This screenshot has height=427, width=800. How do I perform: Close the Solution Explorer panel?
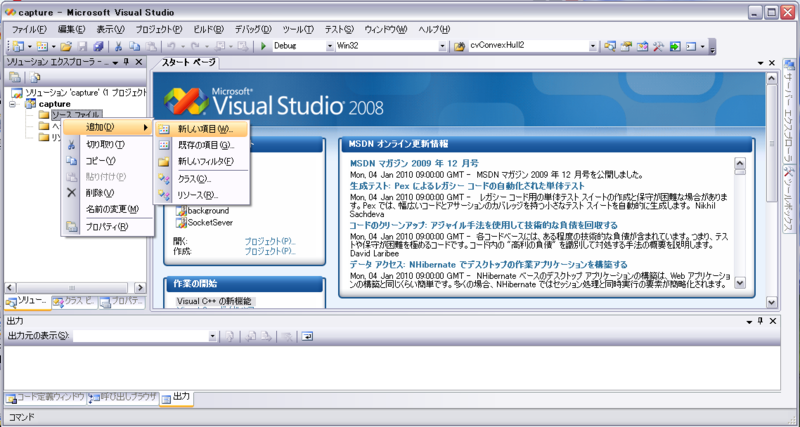pos(139,62)
